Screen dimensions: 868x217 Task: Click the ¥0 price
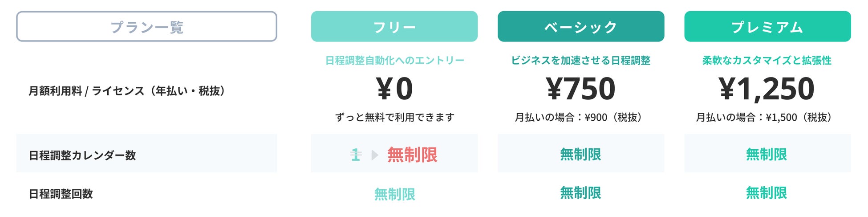tap(394, 89)
